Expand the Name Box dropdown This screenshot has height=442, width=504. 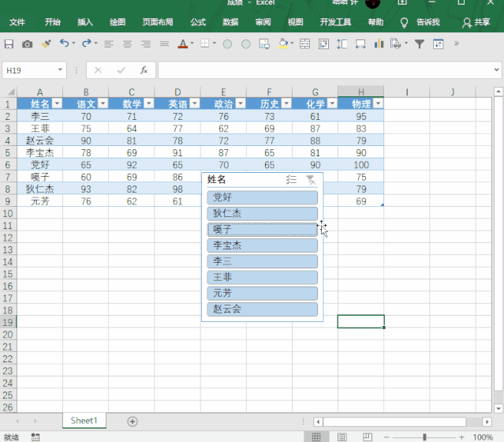(60, 69)
